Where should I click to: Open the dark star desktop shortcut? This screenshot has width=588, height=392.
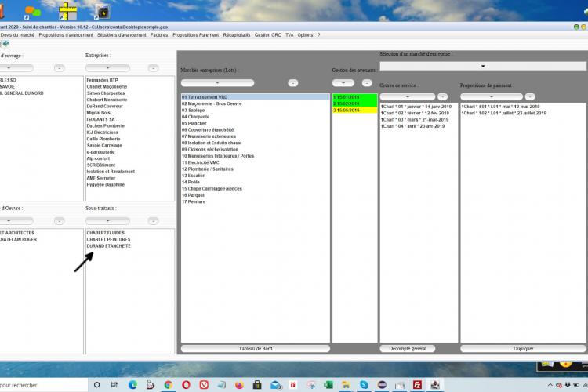pyautogui.click(x=102, y=12)
